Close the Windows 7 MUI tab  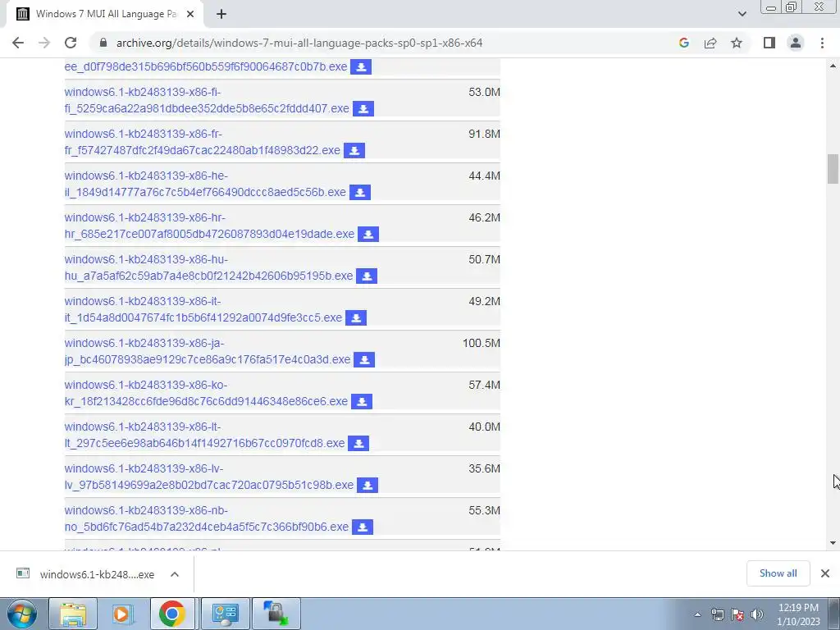(x=190, y=15)
